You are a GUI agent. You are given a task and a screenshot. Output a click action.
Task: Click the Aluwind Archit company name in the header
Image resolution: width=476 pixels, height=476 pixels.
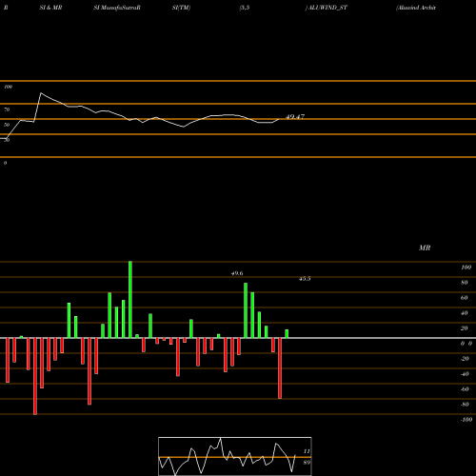(x=416, y=8)
